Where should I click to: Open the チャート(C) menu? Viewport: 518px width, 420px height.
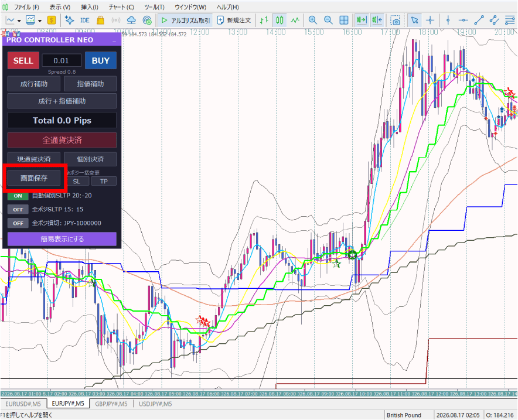121,7
